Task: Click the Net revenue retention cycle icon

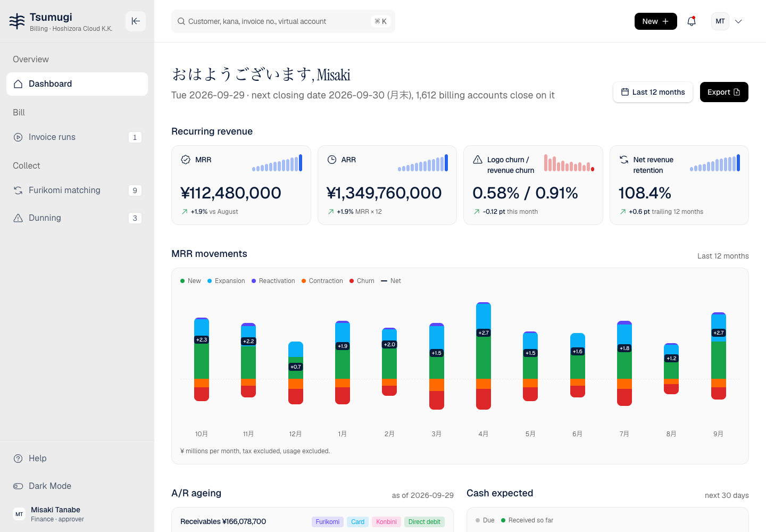Action: pos(624,160)
